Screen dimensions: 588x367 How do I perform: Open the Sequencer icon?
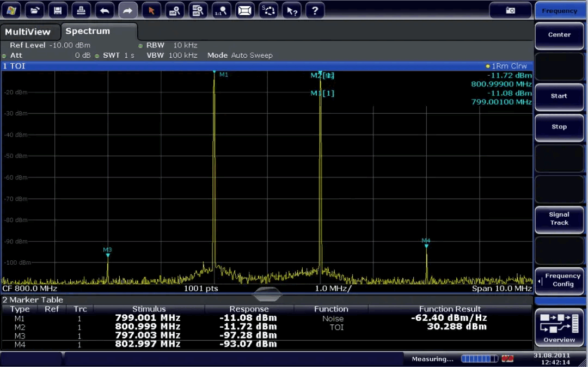[268, 10]
